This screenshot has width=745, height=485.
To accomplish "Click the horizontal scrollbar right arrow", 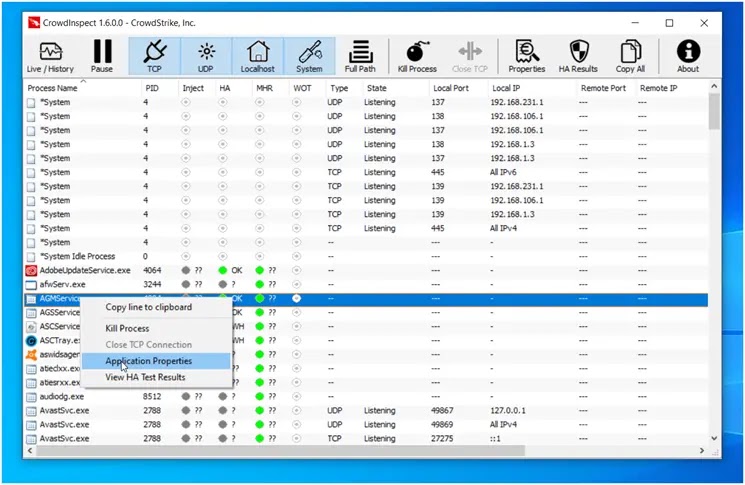I will 702,450.
